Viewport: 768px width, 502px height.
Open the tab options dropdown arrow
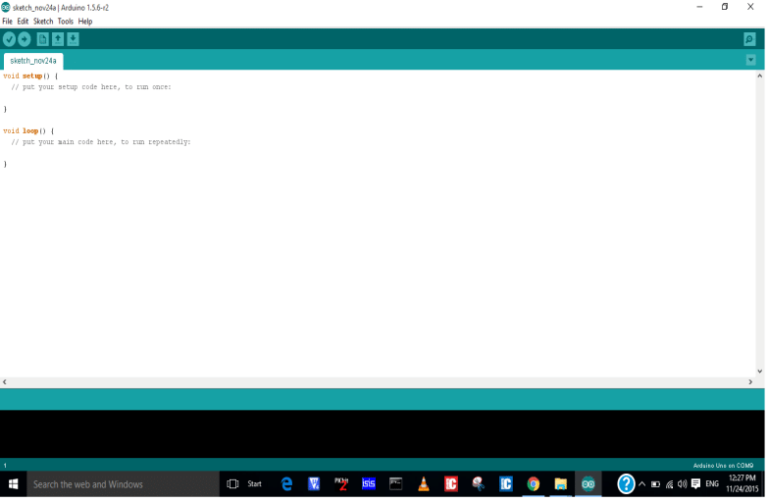tap(751, 60)
